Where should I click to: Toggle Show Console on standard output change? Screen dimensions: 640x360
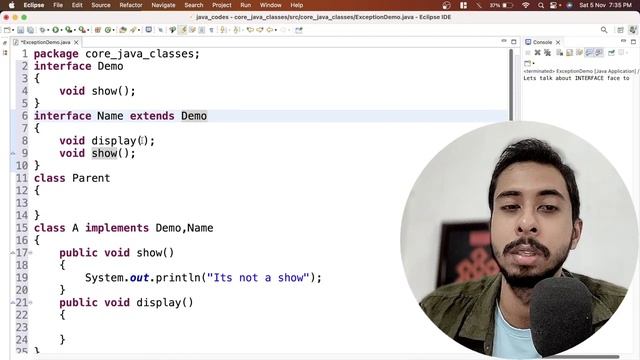(x=589, y=52)
